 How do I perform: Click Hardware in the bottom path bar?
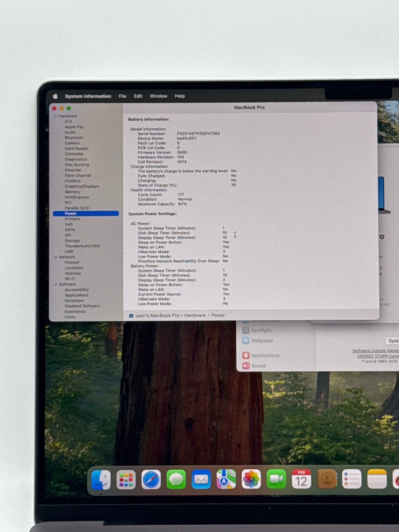pos(195,315)
